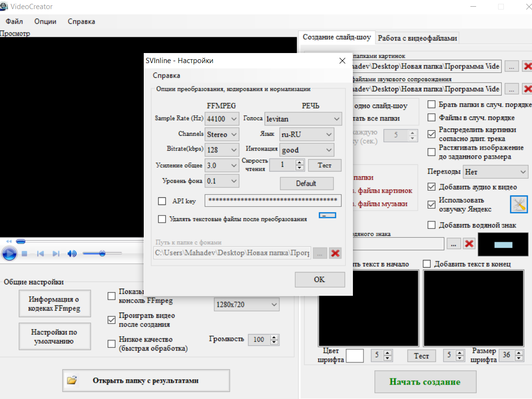
Task: Confirm settings dialog with OK button
Action: click(x=319, y=280)
